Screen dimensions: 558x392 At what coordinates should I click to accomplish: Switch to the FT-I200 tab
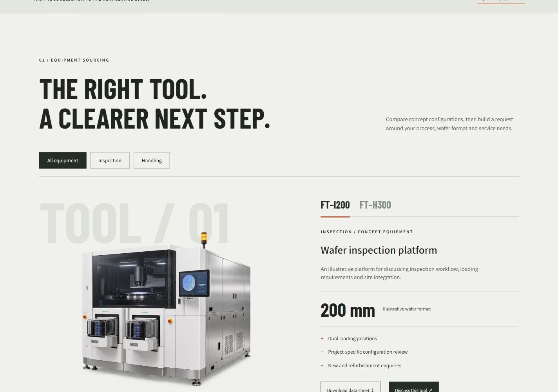(x=335, y=205)
